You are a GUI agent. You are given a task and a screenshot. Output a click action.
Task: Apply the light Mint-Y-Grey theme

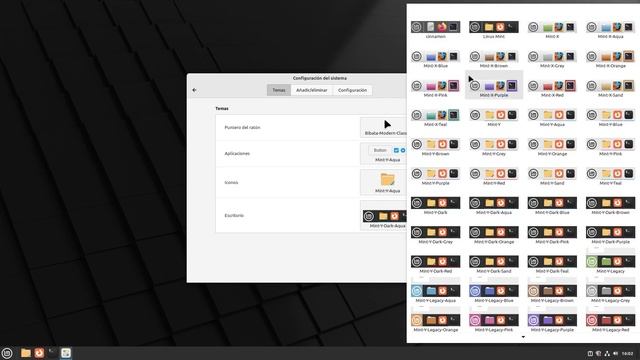point(494,147)
